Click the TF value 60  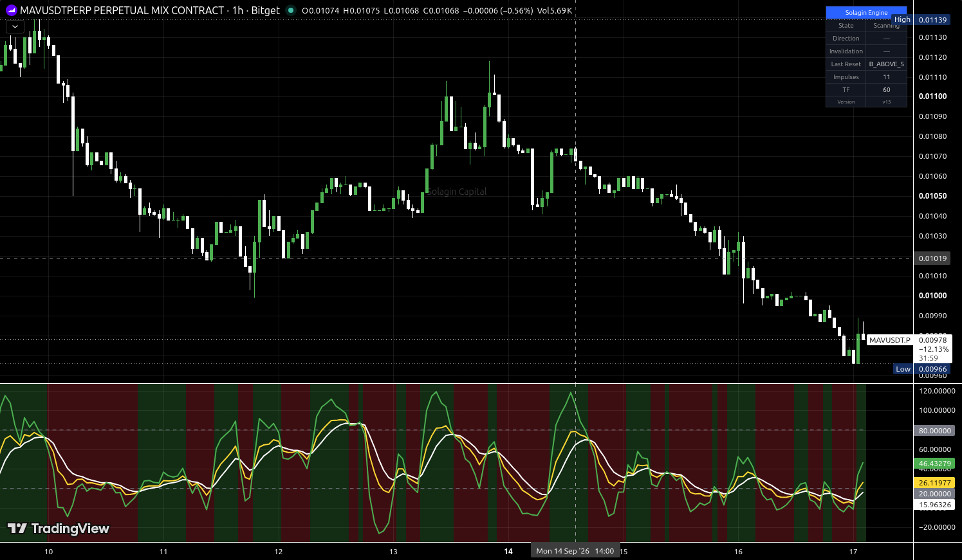(887, 90)
